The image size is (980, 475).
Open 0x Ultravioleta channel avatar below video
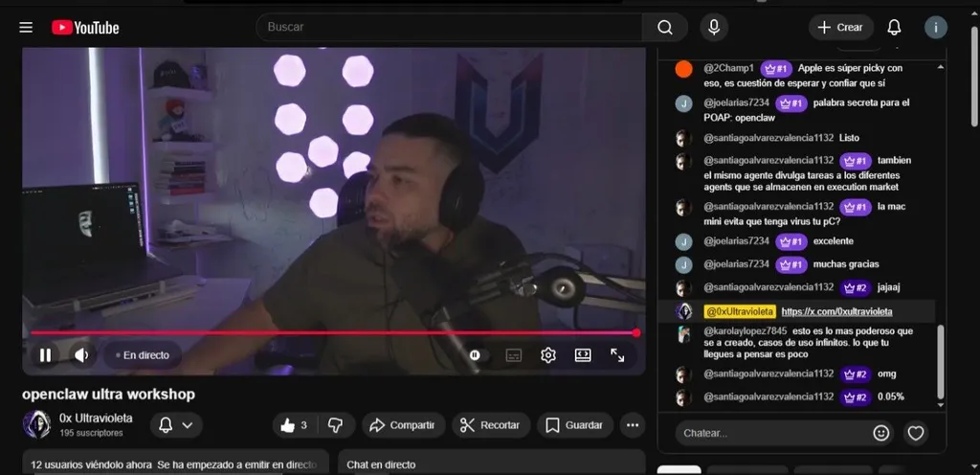pos(37,425)
